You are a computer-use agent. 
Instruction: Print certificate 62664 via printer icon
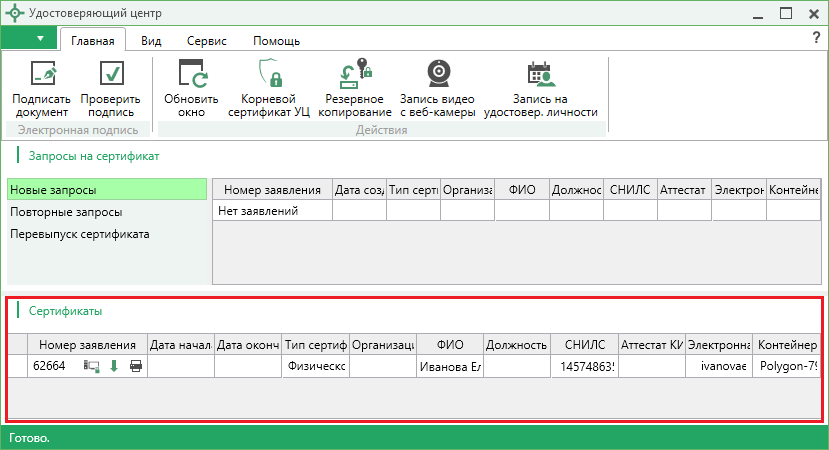(135, 366)
